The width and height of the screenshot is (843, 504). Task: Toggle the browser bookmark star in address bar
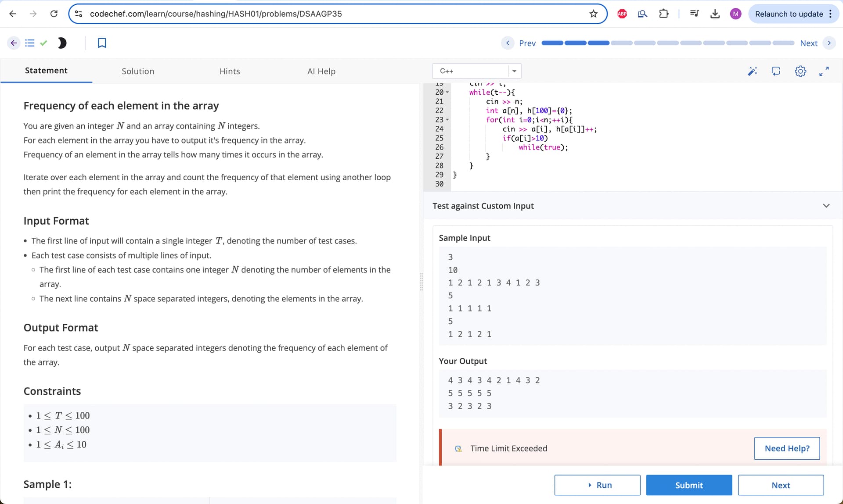594,14
